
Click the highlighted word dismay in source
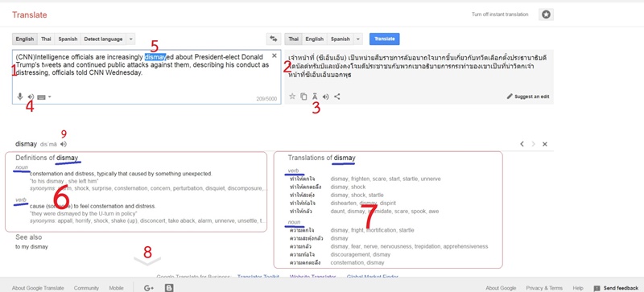pyautogui.click(x=155, y=57)
